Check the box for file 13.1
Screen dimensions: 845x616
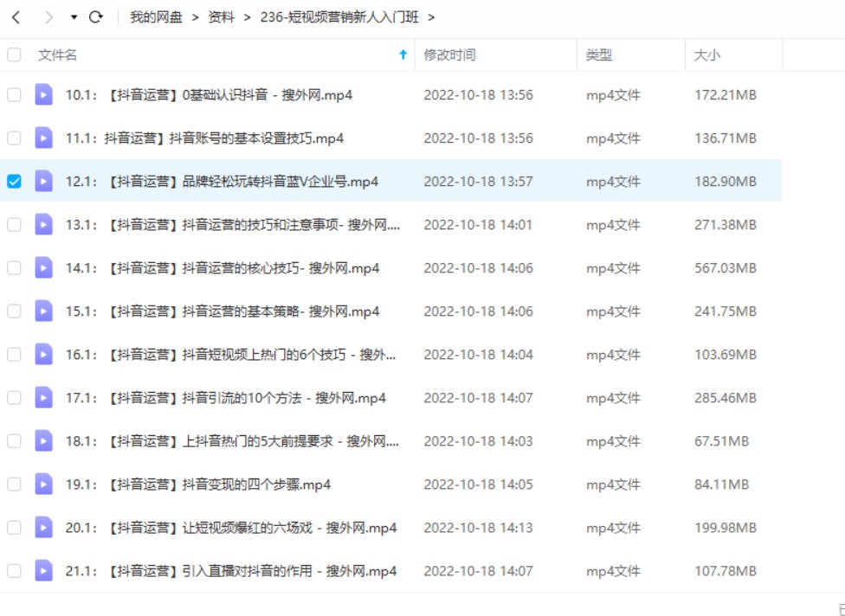coord(14,225)
